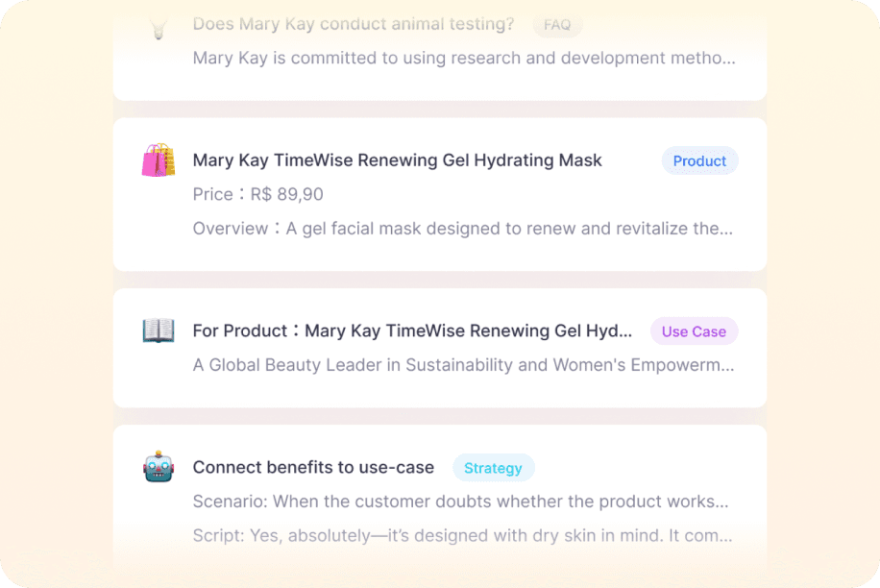
Task: Click the faded FAQ tag
Action: point(557,25)
